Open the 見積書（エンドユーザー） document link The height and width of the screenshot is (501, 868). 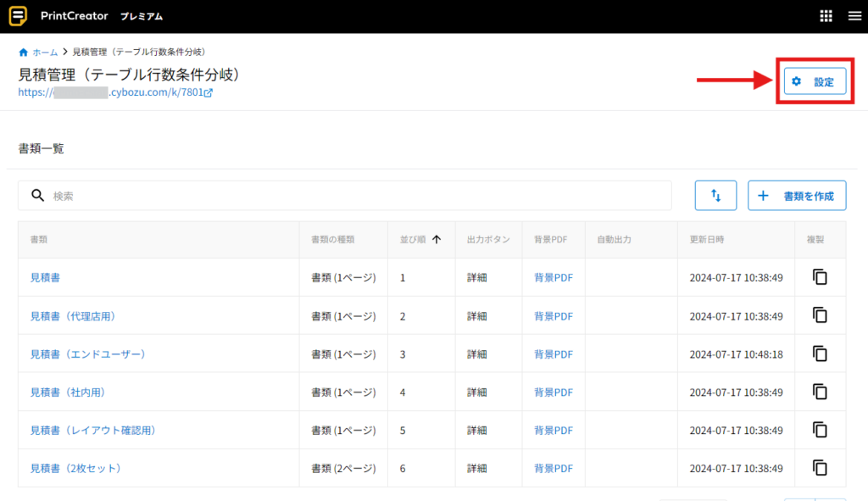(x=88, y=353)
